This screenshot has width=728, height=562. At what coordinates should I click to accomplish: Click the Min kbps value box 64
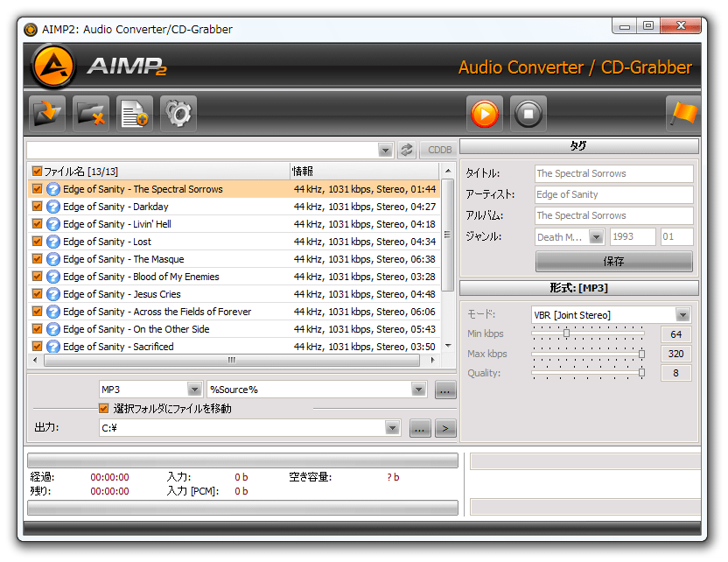pos(676,334)
